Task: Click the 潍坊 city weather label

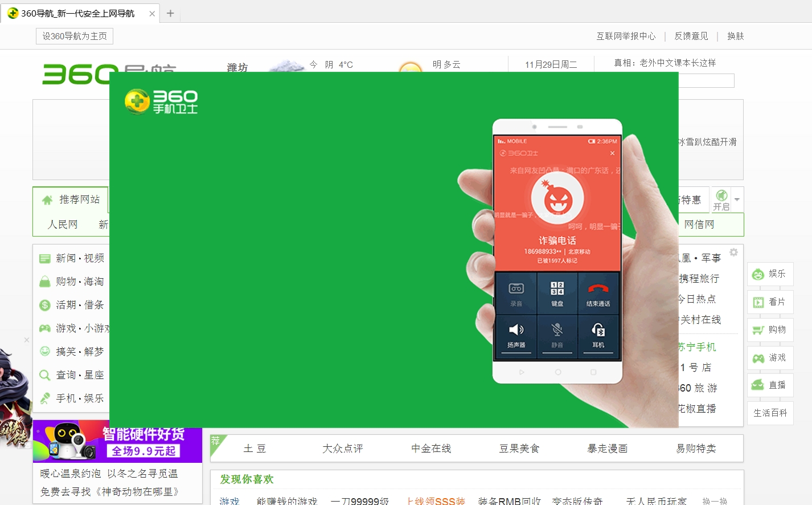Action: (x=237, y=67)
